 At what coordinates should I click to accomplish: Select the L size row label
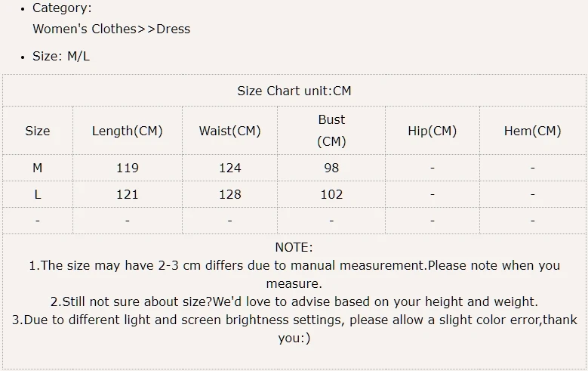click(x=38, y=194)
